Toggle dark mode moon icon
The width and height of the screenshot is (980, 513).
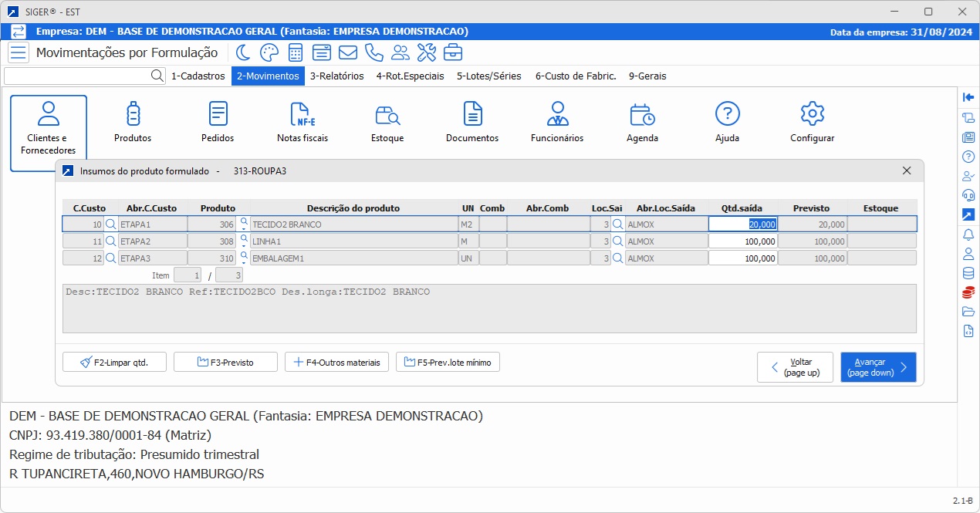coord(243,52)
